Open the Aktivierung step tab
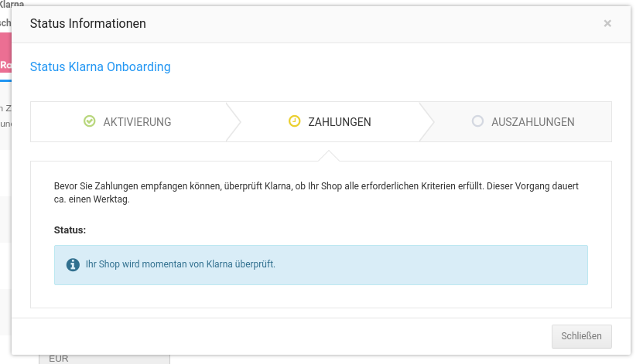Screen dimensions: 643x364 tap(128, 121)
